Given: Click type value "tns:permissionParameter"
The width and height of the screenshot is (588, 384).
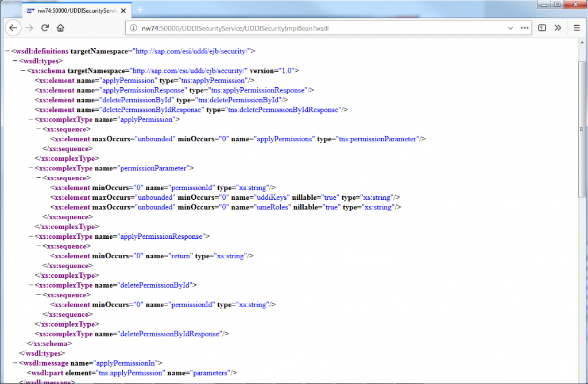Looking at the screenshot, I should (x=378, y=139).
